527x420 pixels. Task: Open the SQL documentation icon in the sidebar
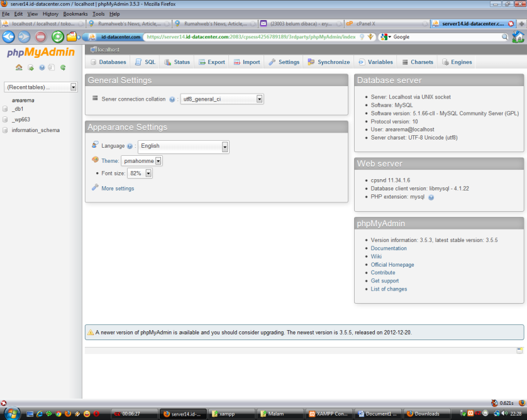point(52,67)
